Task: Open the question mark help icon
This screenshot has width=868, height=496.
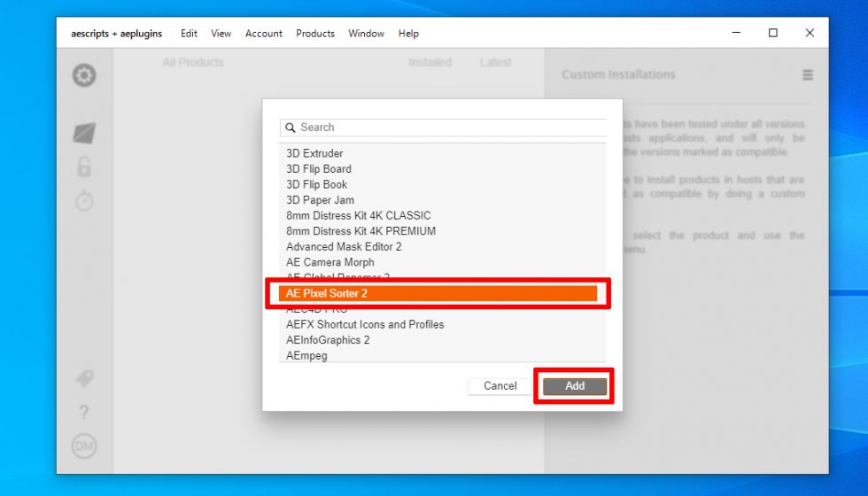Action: coord(83,413)
